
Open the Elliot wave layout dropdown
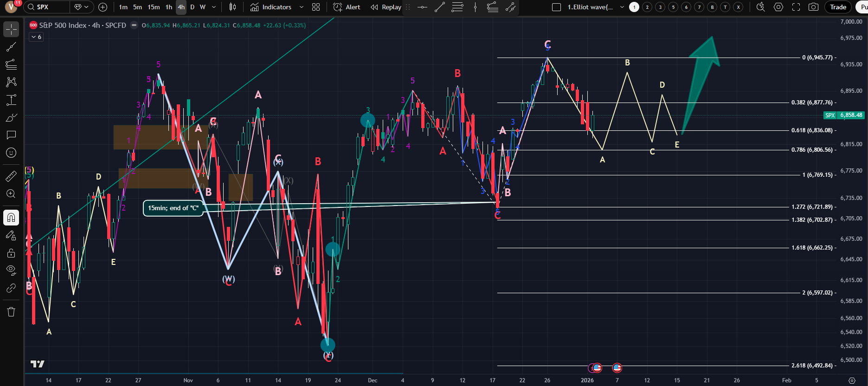pos(622,7)
